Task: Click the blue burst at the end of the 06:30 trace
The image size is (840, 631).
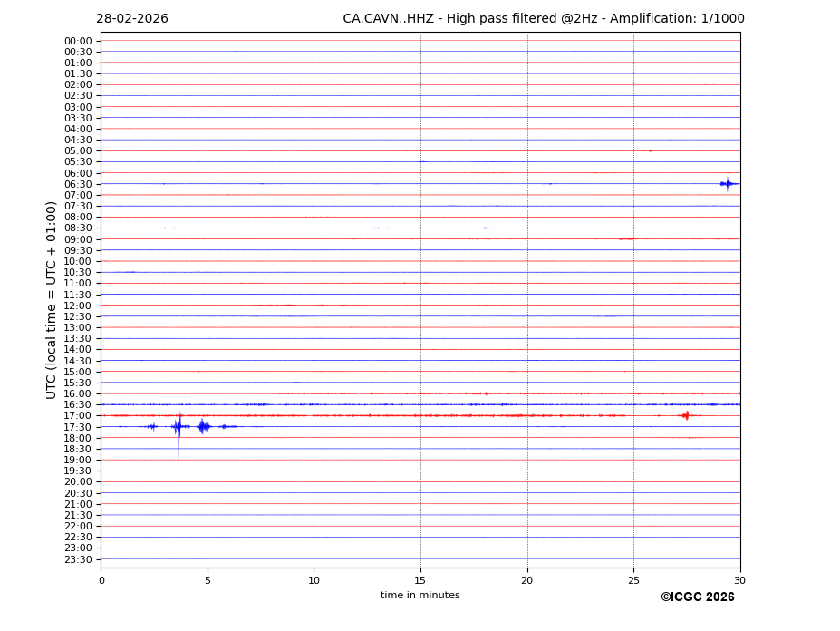Action: (x=727, y=184)
